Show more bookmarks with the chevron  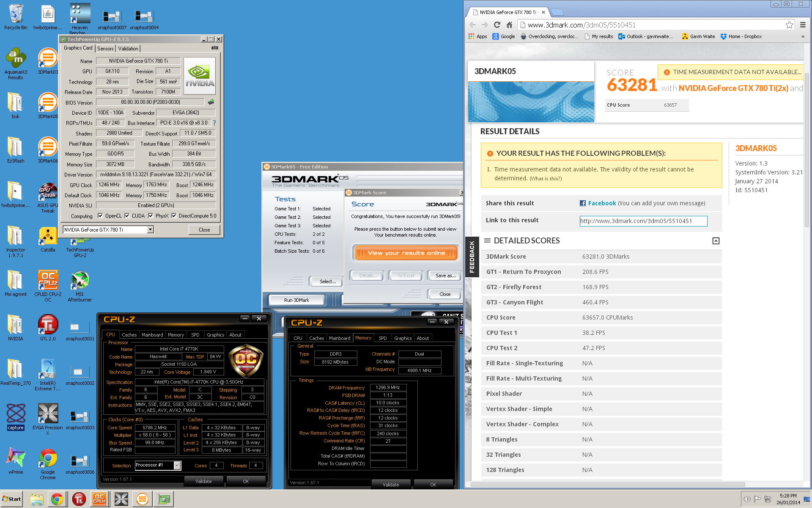pyautogui.click(x=803, y=36)
